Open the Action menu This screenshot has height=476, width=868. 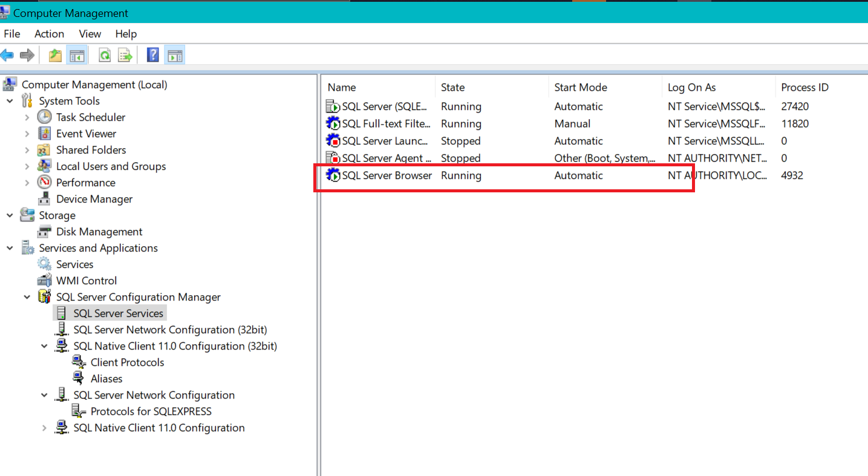[49, 34]
